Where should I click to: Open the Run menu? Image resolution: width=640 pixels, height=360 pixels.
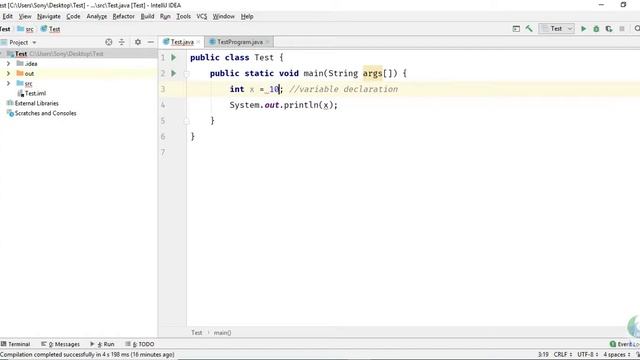coord(165,16)
